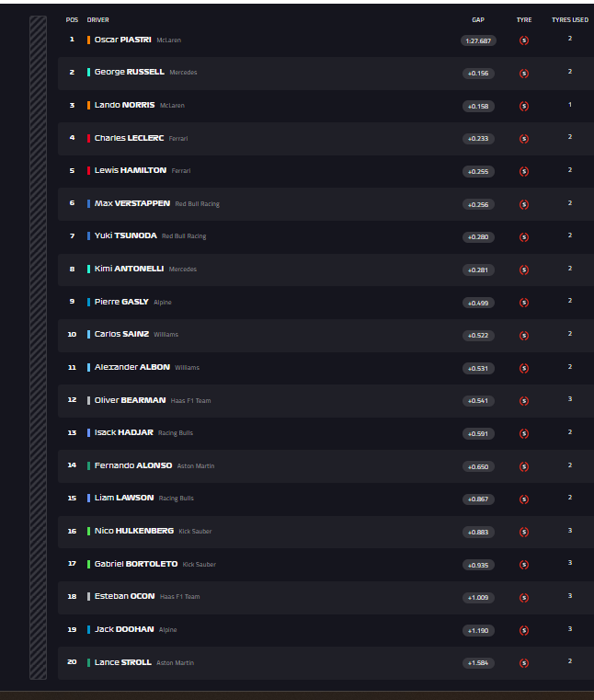The image size is (594, 700).
Task: Click the red Ferrari color bar beside Leclerc
Action: [x=88, y=138]
